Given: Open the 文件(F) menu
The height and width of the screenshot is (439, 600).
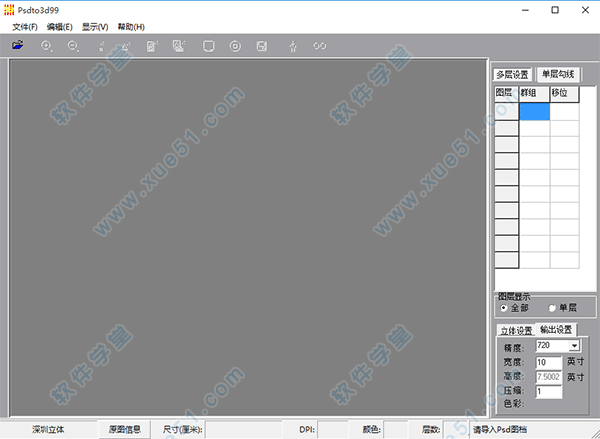Looking at the screenshot, I should click(25, 27).
